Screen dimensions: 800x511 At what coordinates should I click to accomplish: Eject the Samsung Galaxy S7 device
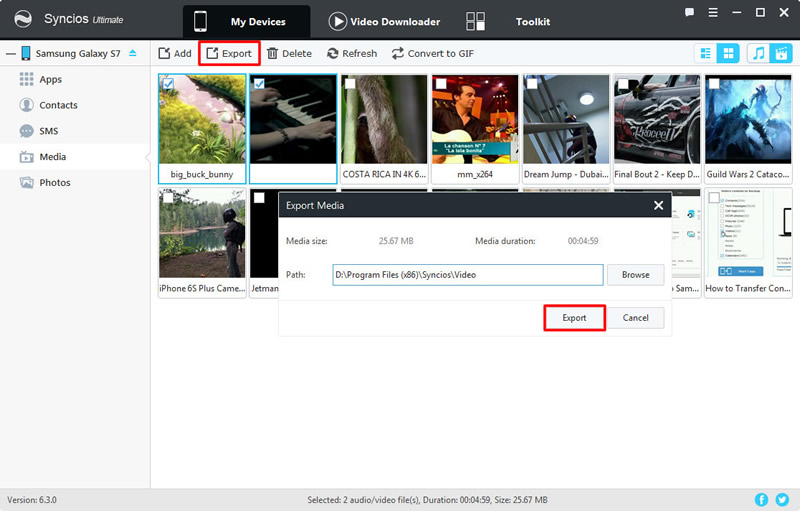[x=133, y=53]
